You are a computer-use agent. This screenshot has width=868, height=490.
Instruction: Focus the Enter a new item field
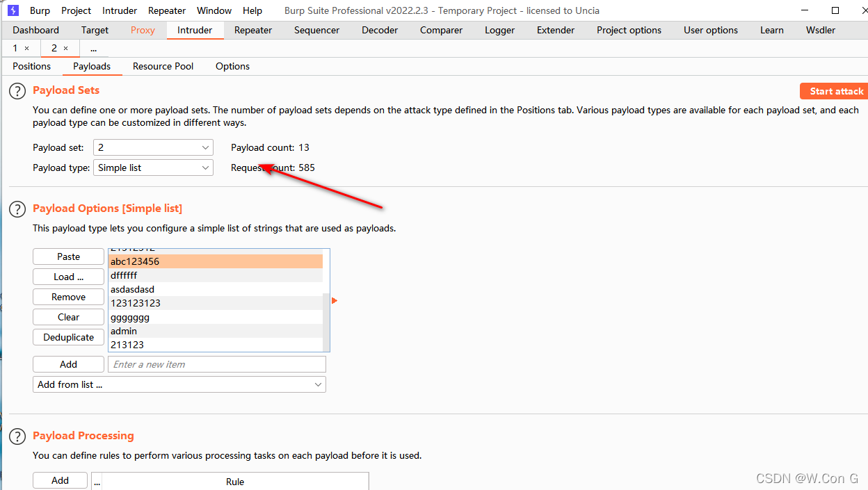click(x=217, y=364)
